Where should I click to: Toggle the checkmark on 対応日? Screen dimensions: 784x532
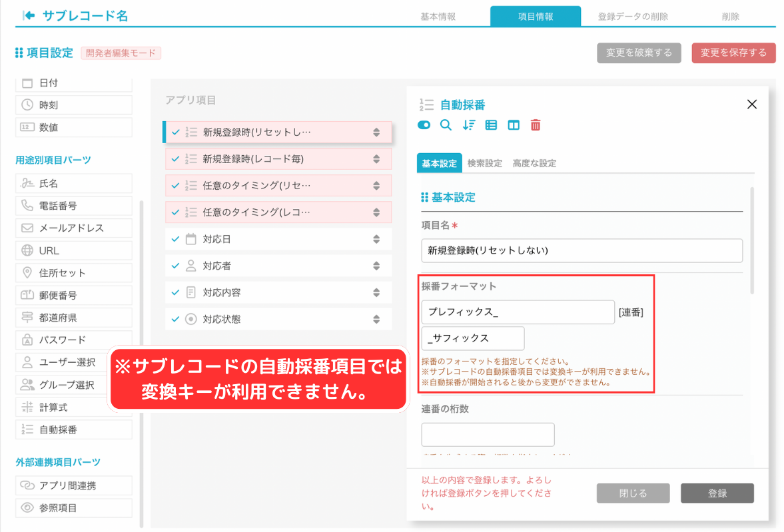coord(177,238)
